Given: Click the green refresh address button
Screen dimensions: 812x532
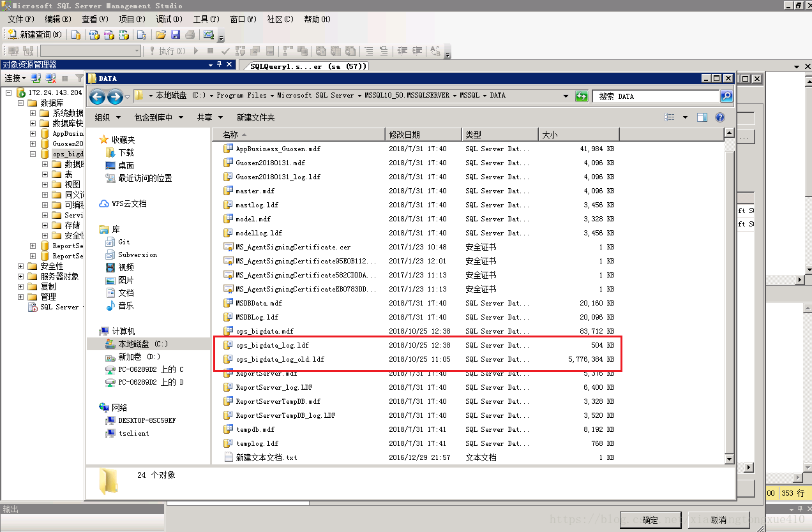Looking at the screenshot, I should pyautogui.click(x=582, y=96).
